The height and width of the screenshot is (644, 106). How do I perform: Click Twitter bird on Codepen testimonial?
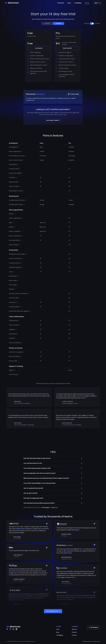pyautogui.click(x=47, y=523)
